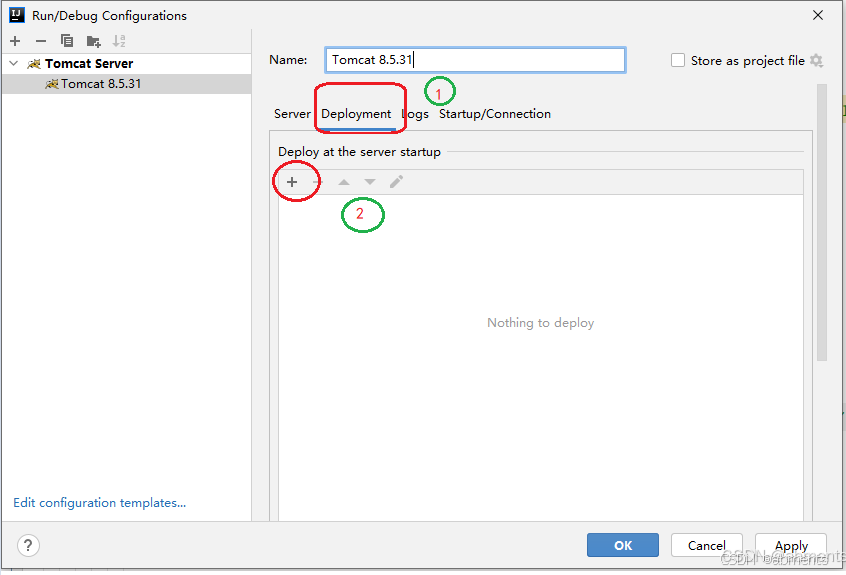
Task: Sort configurations alphabetically
Action: (119, 41)
